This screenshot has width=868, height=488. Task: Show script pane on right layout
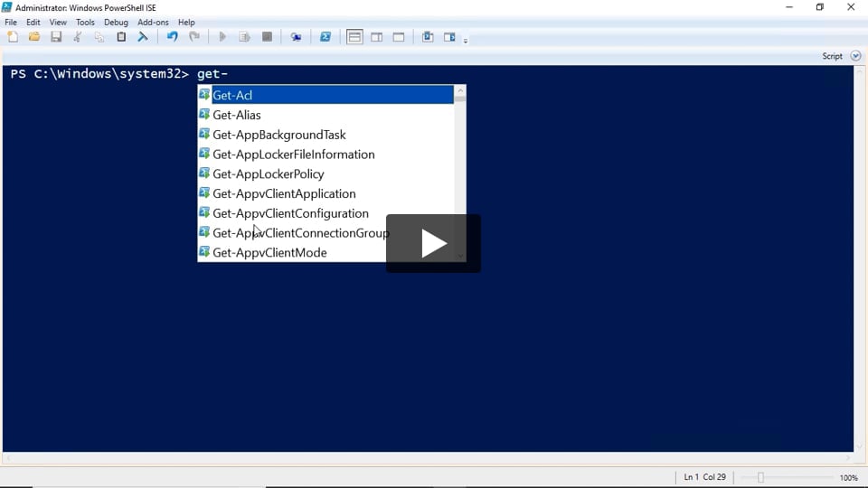pos(376,37)
